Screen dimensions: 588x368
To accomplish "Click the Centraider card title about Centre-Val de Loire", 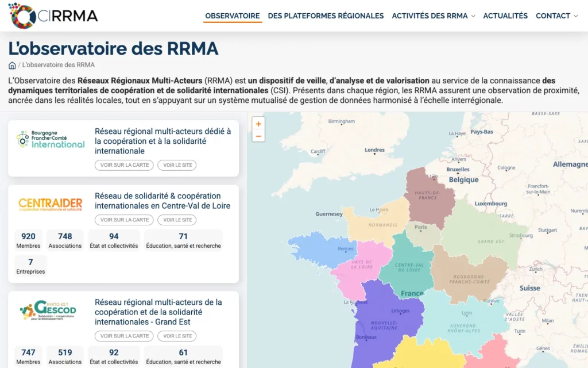I will 163,201.
